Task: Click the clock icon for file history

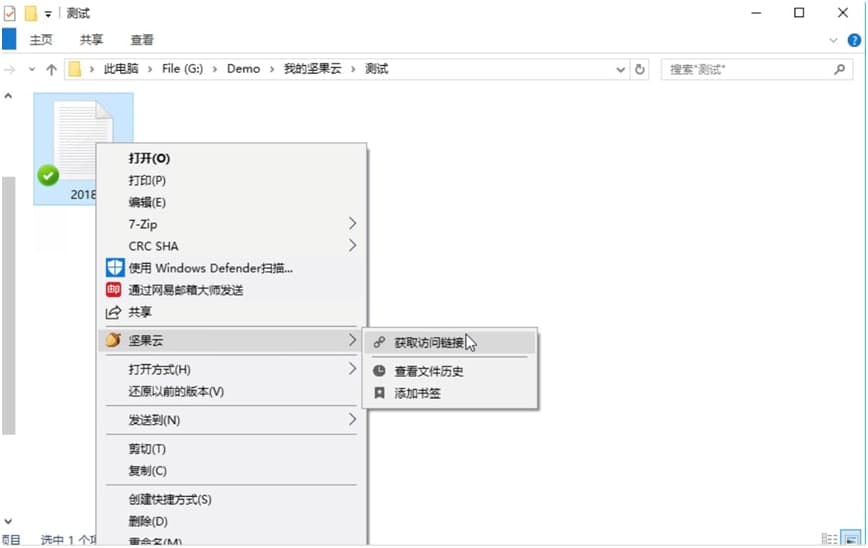Action: point(379,371)
